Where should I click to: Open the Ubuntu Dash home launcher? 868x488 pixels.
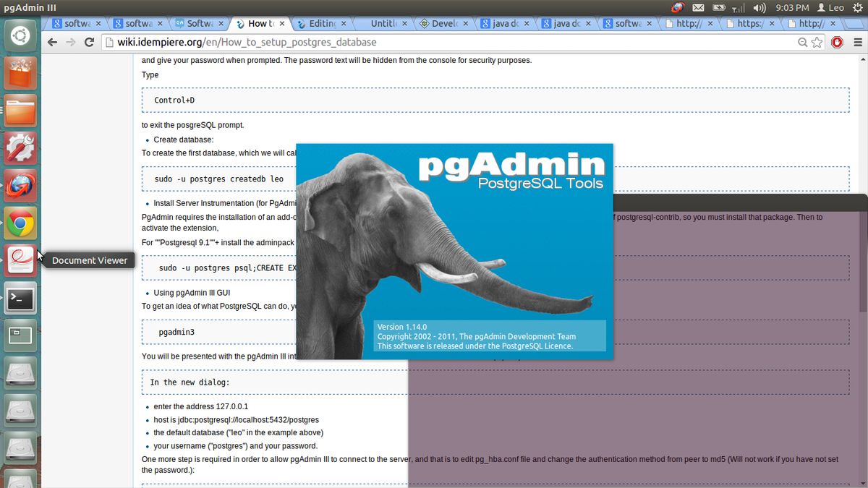coord(20,36)
